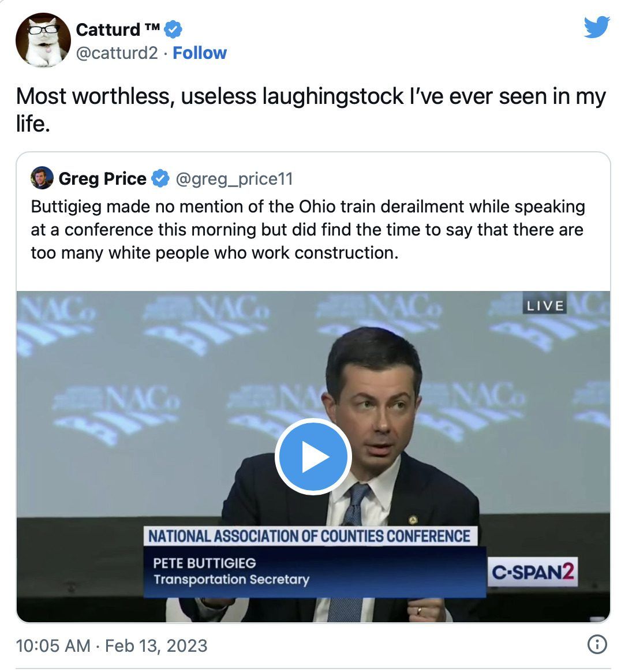Click the @catturd2 handle

click(117, 53)
